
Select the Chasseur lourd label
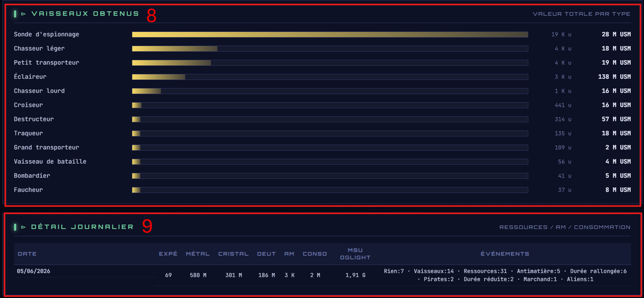[x=39, y=91]
